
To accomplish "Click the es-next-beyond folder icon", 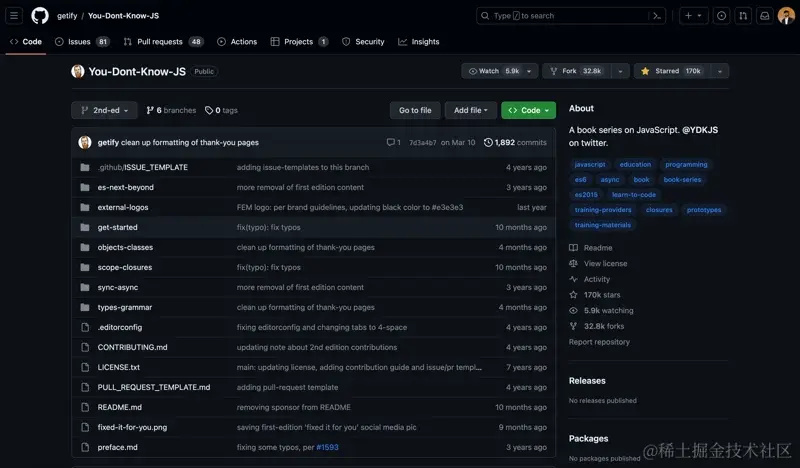I will tap(85, 187).
